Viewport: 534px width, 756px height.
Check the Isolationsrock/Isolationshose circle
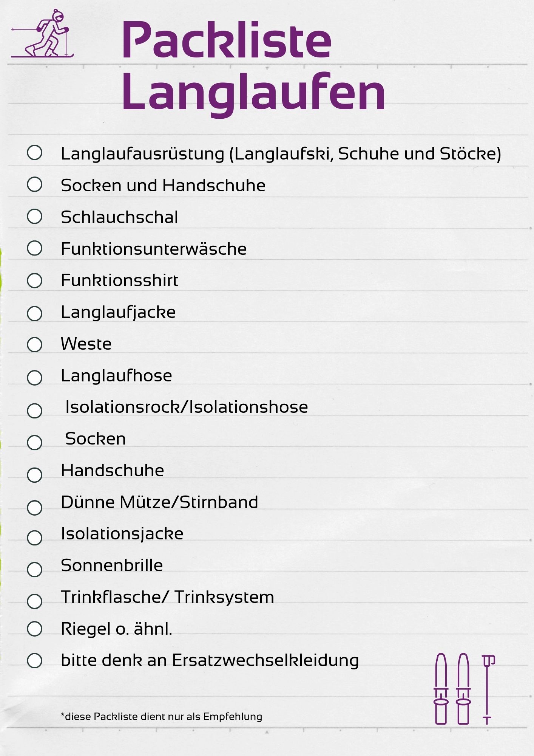[35, 411]
